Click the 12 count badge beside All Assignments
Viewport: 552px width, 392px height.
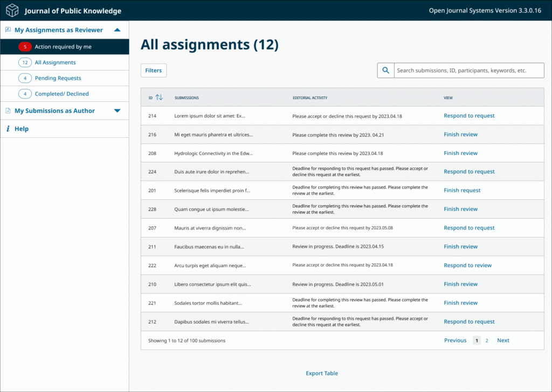click(x=25, y=62)
